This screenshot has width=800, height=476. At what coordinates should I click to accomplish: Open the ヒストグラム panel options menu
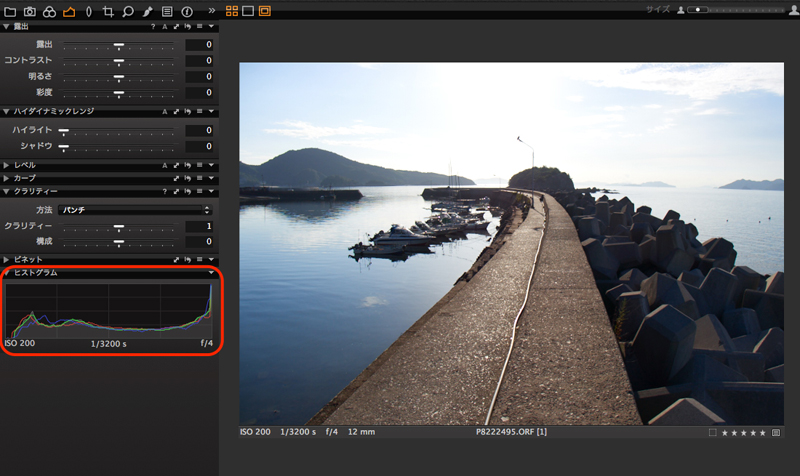click(x=210, y=272)
